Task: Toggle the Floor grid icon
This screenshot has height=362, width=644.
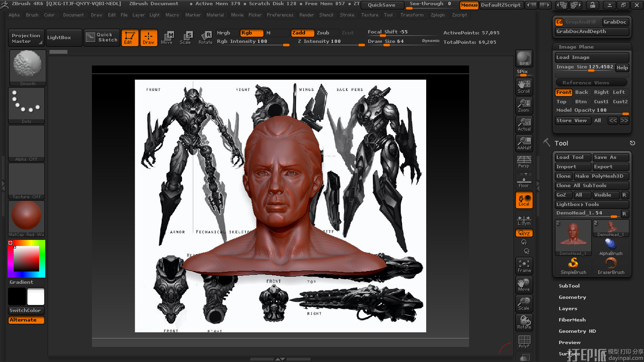Action: 524,181
